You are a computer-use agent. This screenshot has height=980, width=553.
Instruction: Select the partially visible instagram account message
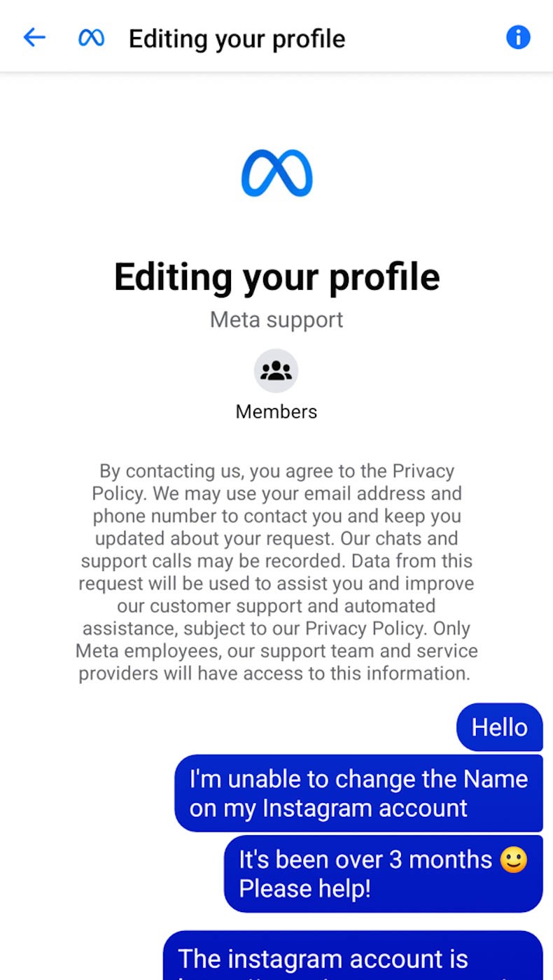(353, 955)
